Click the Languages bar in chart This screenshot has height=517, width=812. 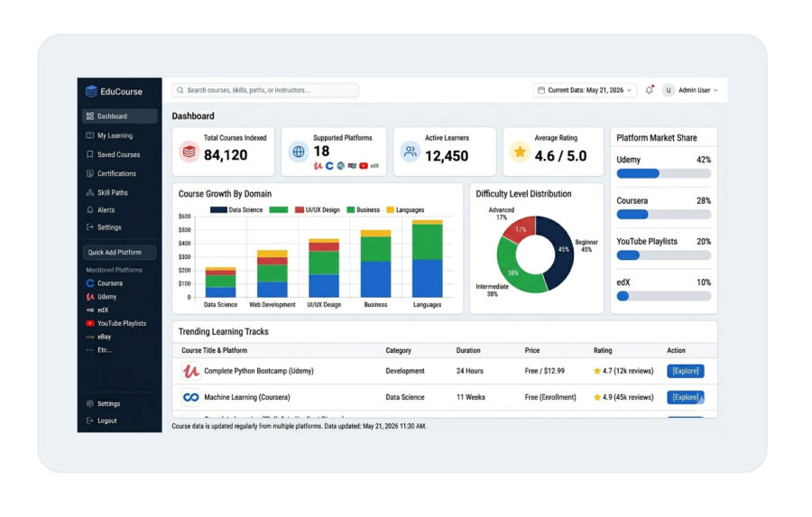[x=428, y=258]
